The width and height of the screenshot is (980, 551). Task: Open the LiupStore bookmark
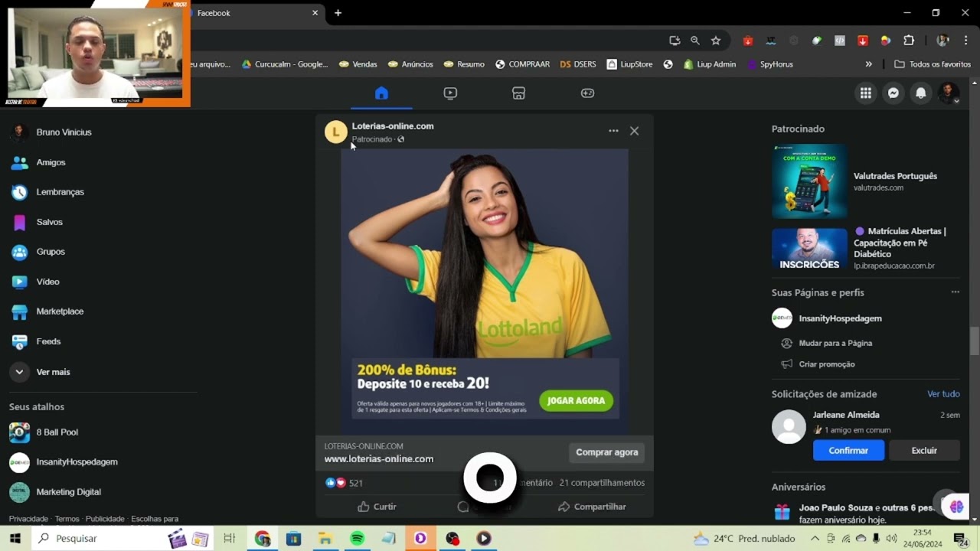(x=629, y=64)
